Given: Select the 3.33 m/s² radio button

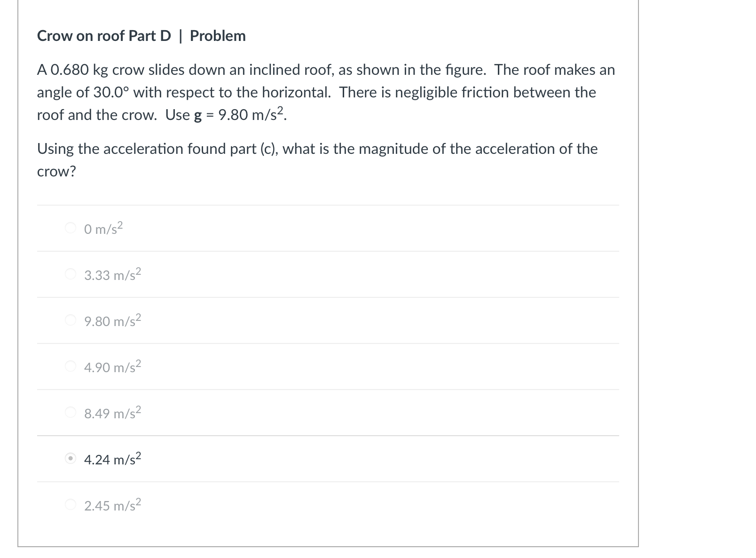Looking at the screenshot, I should coord(70,274).
